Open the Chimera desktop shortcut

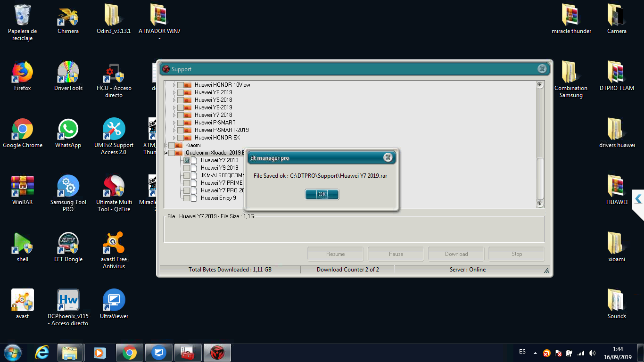(x=68, y=19)
